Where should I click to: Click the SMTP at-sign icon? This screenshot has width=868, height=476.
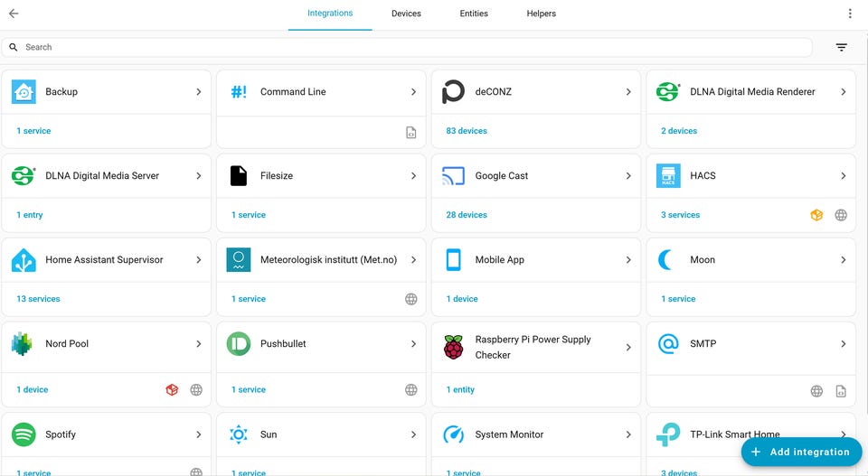(x=668, y=344)
